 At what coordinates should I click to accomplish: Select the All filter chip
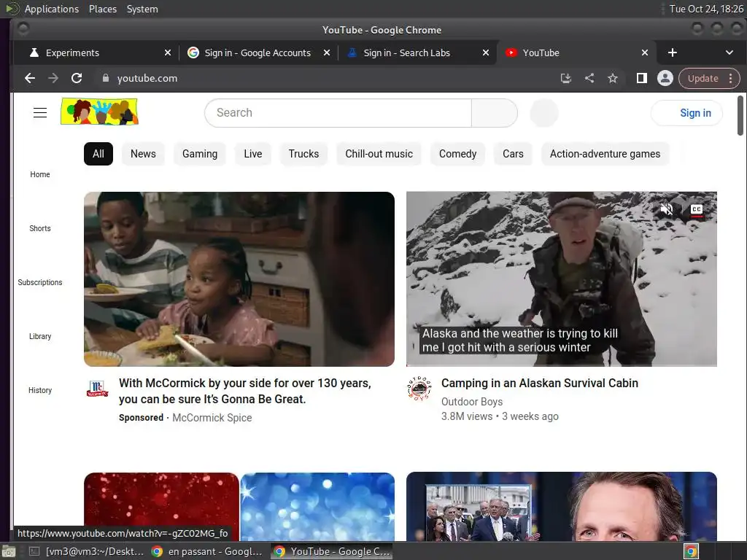point(98,154)
